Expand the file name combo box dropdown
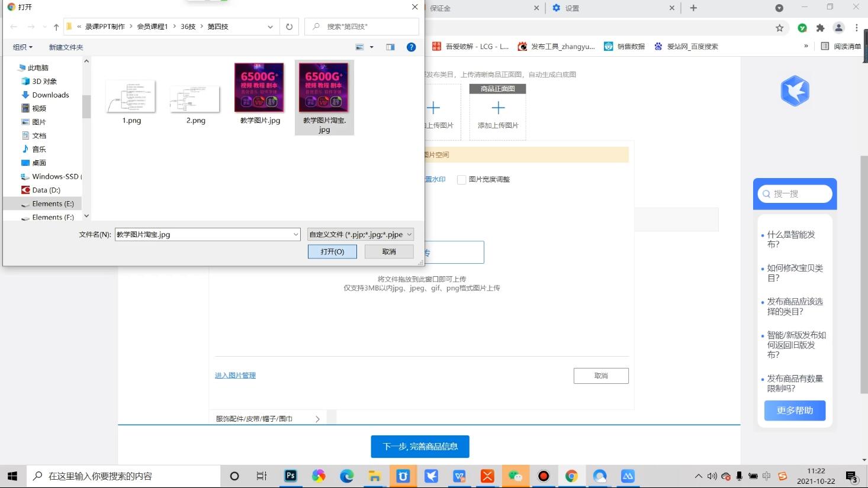This screenshot has width=868, height=488. [x=295, y=234]
